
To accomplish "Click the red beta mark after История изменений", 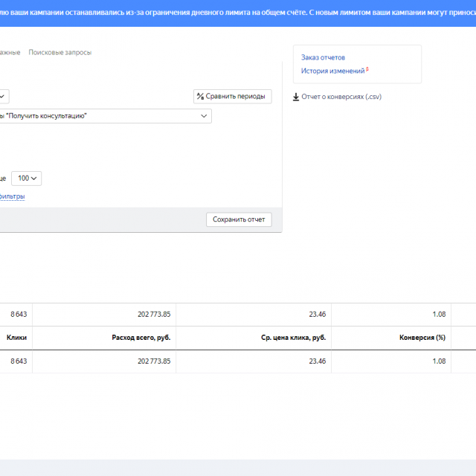I will click(x=367, y=69).
